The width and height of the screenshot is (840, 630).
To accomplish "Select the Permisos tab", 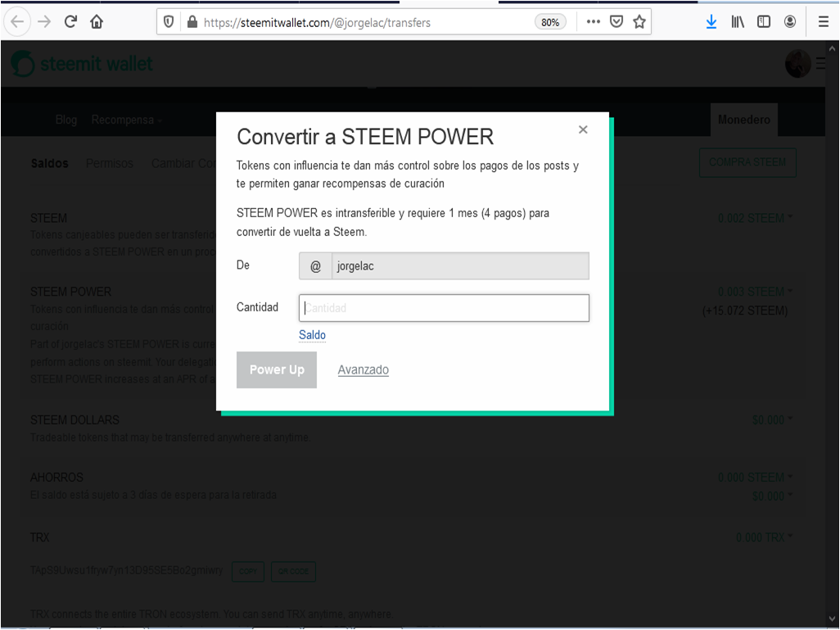I will tap(109, 164).
